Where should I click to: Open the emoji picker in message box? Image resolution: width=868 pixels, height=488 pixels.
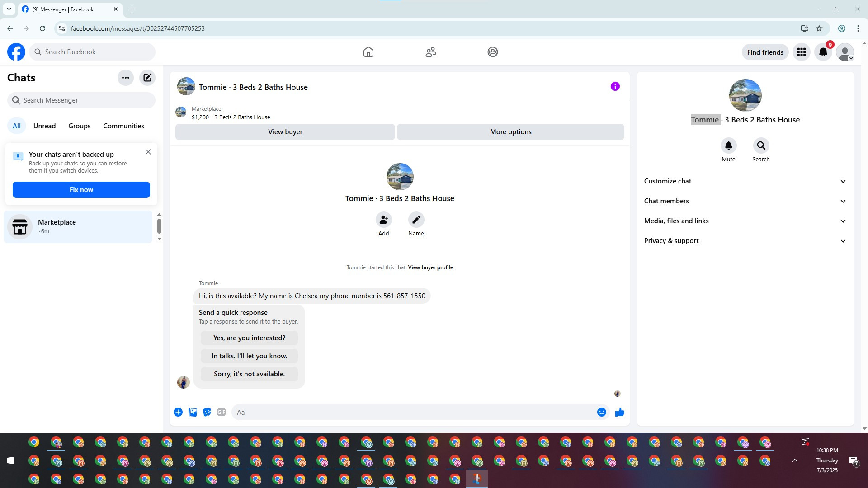[601, 412]
